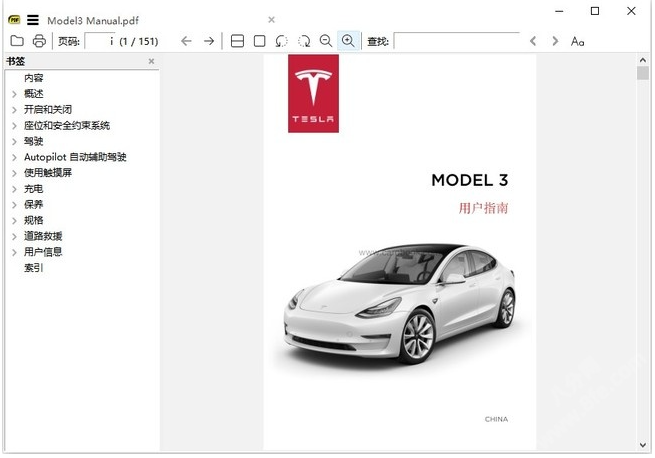655x458 pixels.
Task: Open the hamburger menu icon
Action: (33, 20)
